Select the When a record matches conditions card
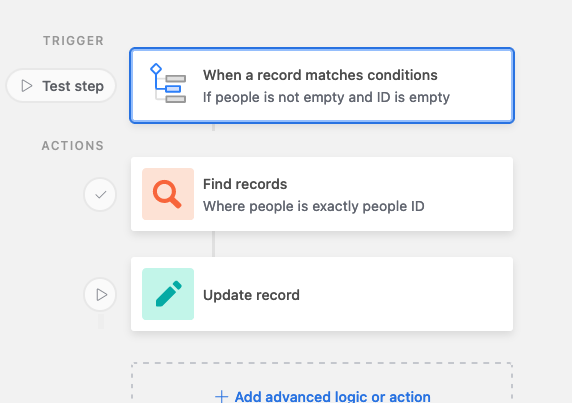 pos(322,85)
